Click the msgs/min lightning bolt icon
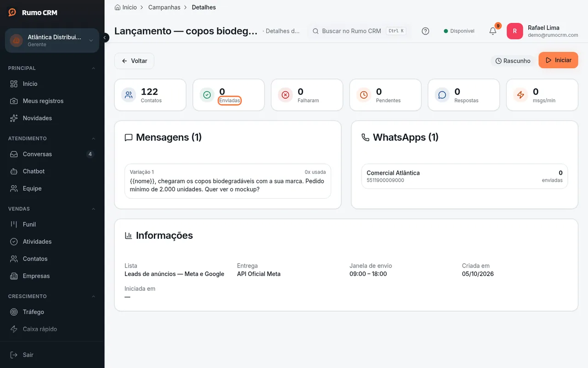 (520, 95)
